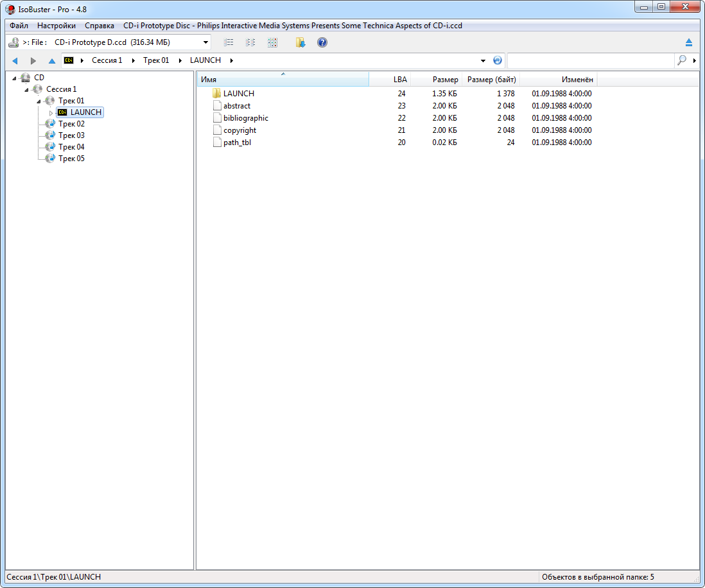Click the 1 378 byte size cell
The width and height of the screenshot is (705, 588).
506,94
